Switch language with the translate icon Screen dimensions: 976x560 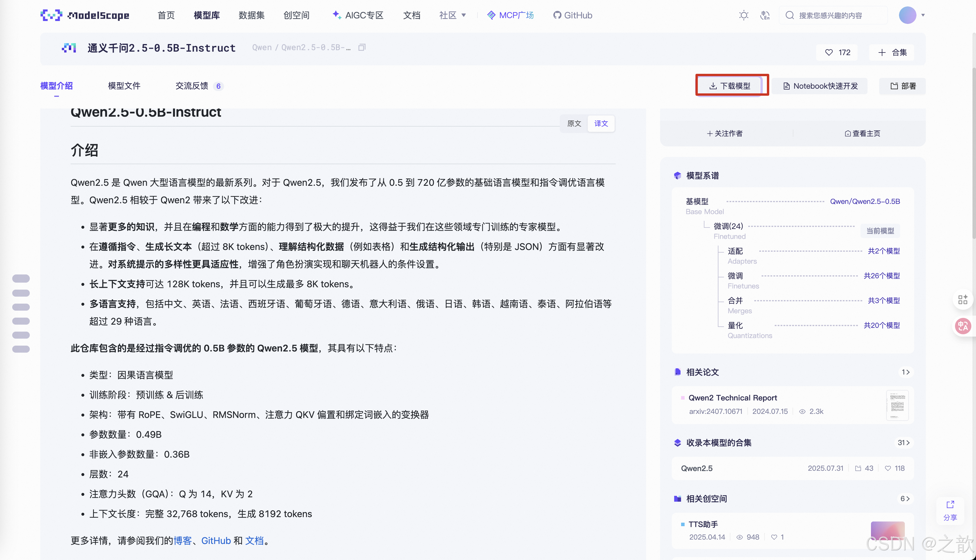[x=765, y=15]
